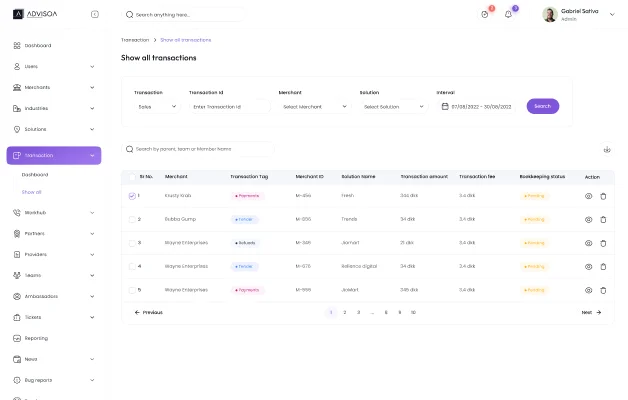The width and height of the screenshot is (628, 400).
Task: Select pagination page 2
Action: (344, 312)
